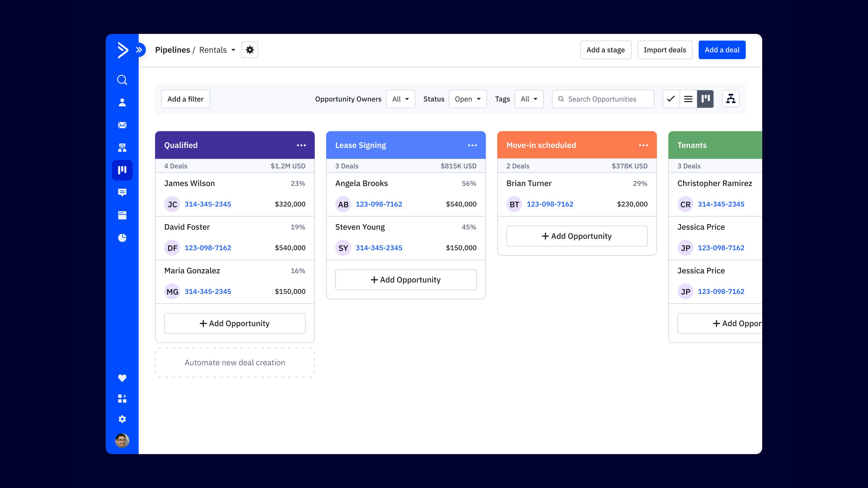The height and width of the screenshot is (488, 868).
Task: Open Conversations via the chat bubble icon
Action: 122,192
